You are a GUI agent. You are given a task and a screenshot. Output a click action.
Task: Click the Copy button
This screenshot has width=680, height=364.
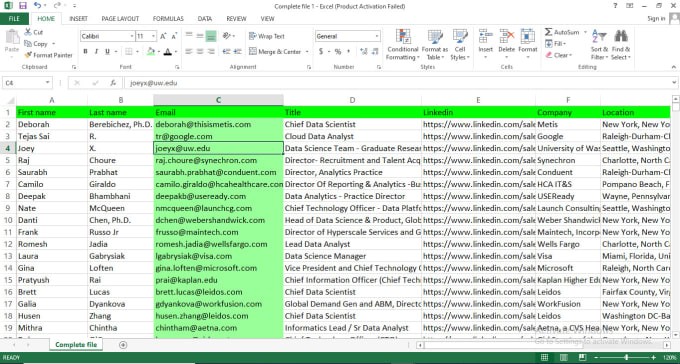click(36, 44)
